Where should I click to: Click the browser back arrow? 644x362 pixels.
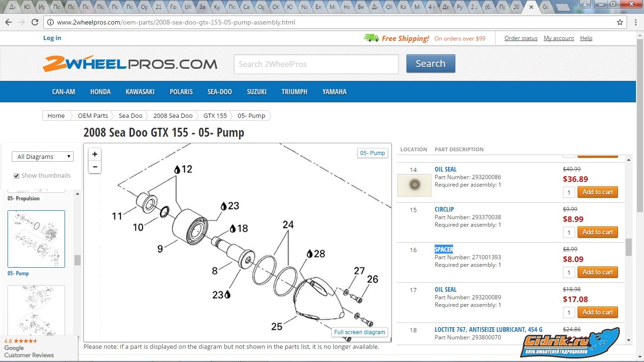click(8, 22)
